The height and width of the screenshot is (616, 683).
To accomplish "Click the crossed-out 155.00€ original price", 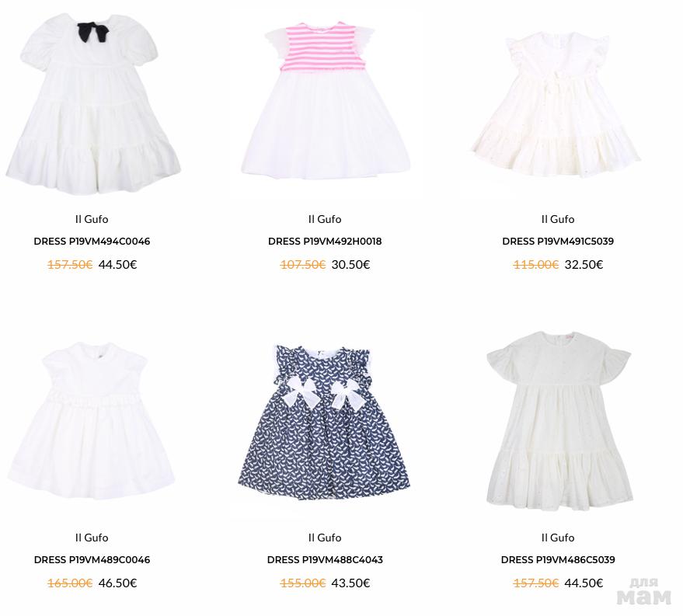I will pos(303,583).
